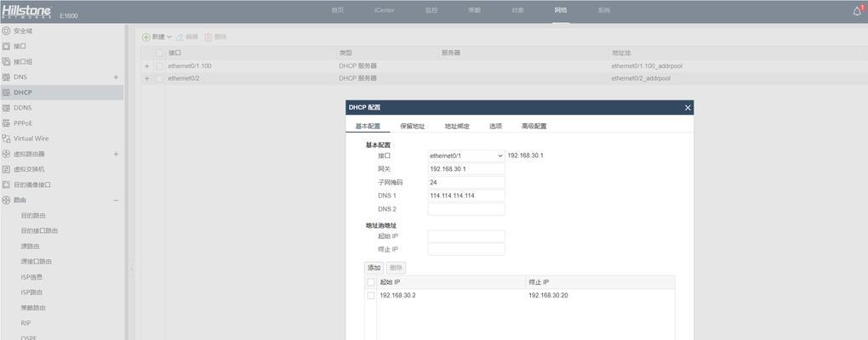Image resolution: width=868 pixels, height=340 pixels.
Task: Open 源接口路由 in sidebar
Action: pos(37,262)
